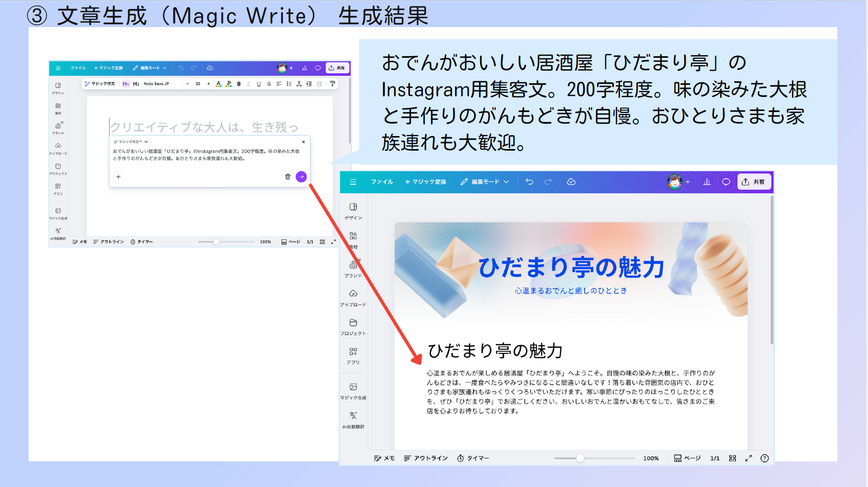
Task: Toggle bold formatting
Action: pyautogui.click(x=239, y=84)
